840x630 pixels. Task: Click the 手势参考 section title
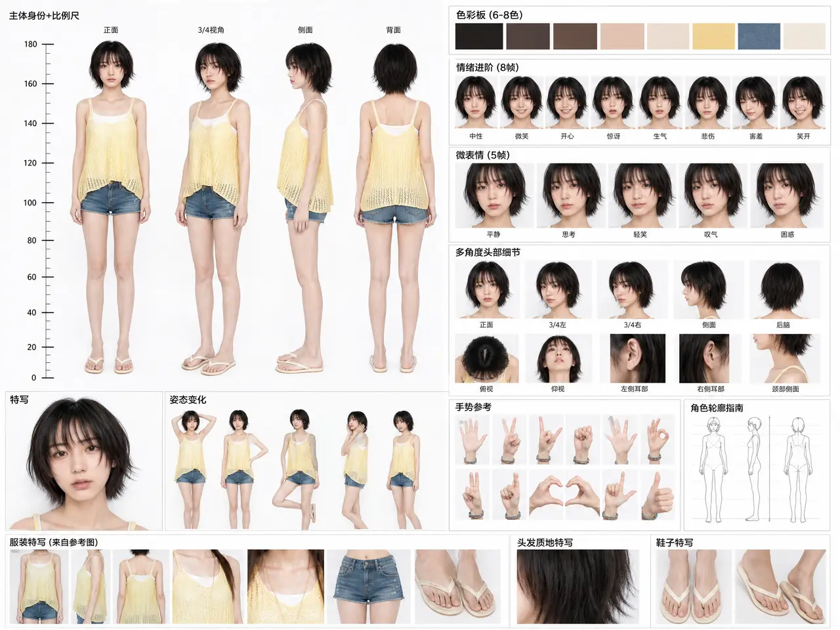pyautogui.click(x=473, y=407)
